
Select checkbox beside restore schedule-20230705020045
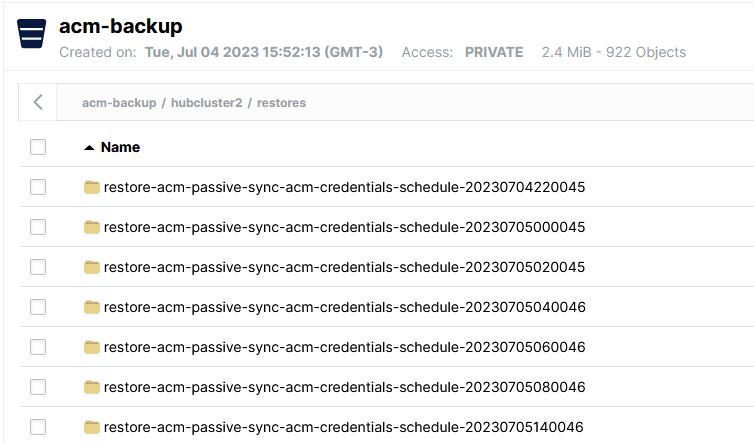(x=38, y=267)
